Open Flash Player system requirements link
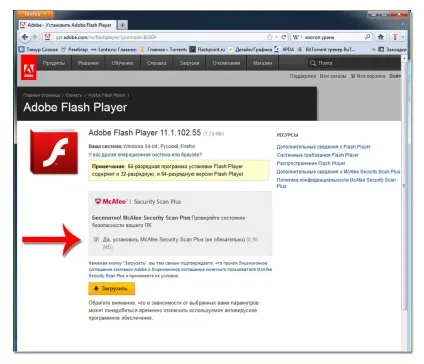Screen dimensions: 424x364 [x=317, y=155]
